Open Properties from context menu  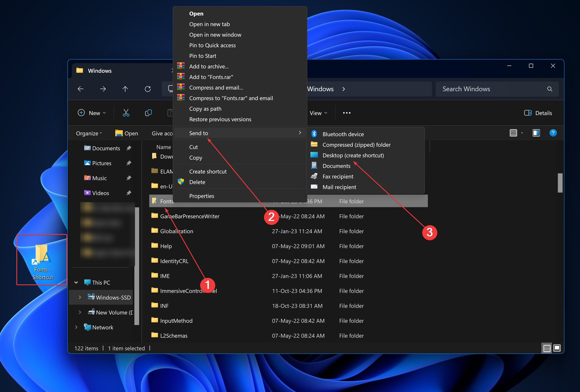point(240,196)
